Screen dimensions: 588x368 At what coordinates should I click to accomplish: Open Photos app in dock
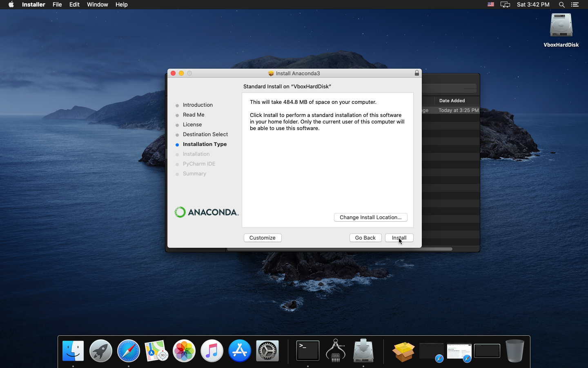tap(184, 351)
